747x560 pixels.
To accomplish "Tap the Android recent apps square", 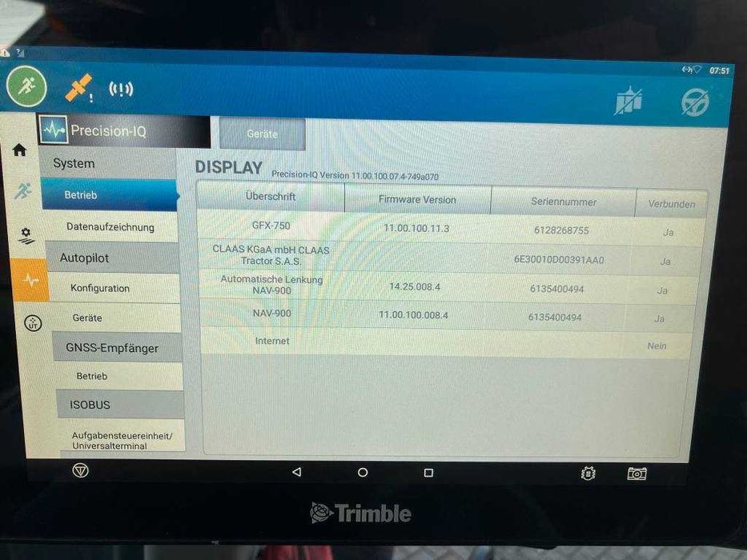I will point(428,473).
